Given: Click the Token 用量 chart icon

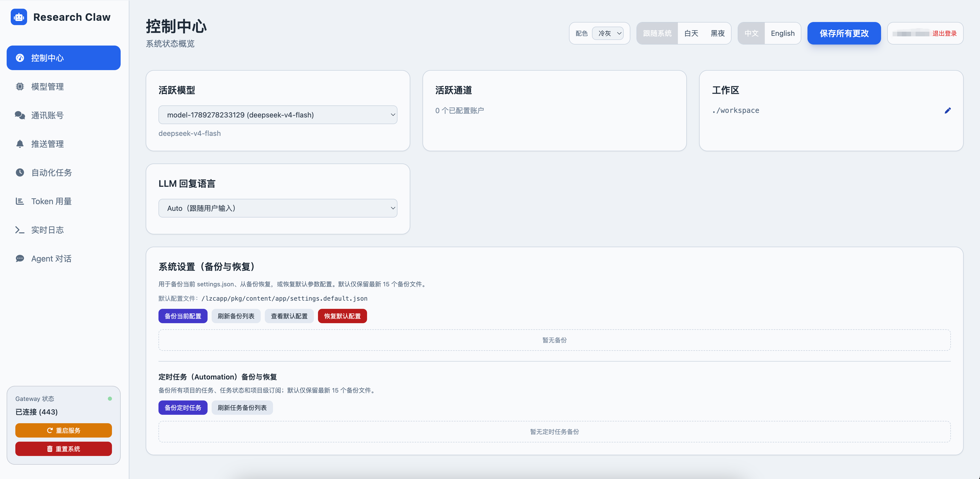Looking at the screenshot, I should 20,201.
